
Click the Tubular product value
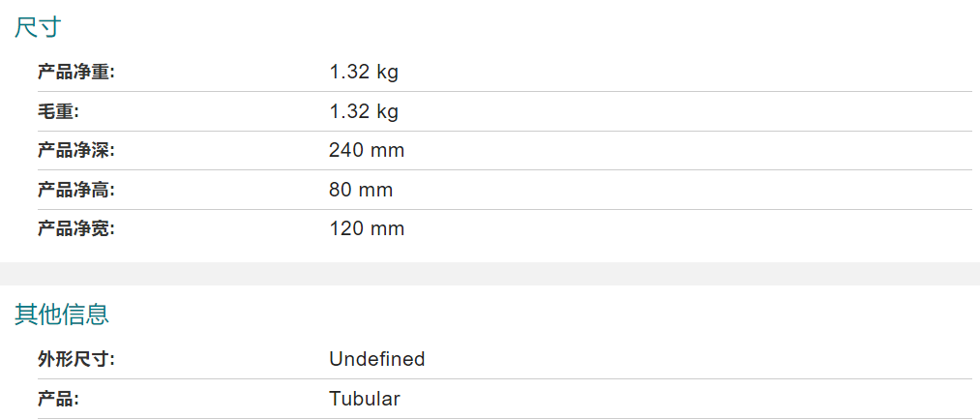[x=365, y=399]
